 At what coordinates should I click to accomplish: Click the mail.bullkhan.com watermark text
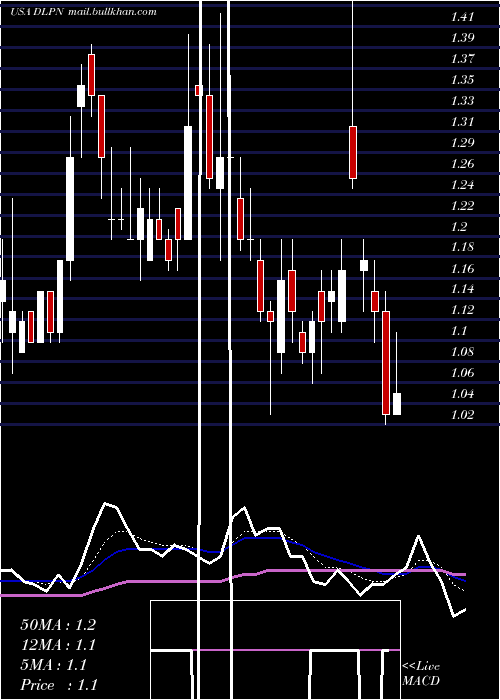coord(112,12)
